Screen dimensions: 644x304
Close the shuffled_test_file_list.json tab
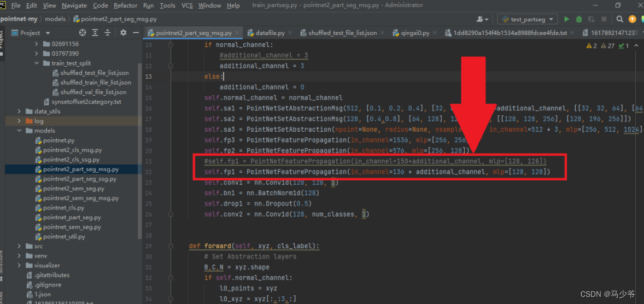pos(381,33)
